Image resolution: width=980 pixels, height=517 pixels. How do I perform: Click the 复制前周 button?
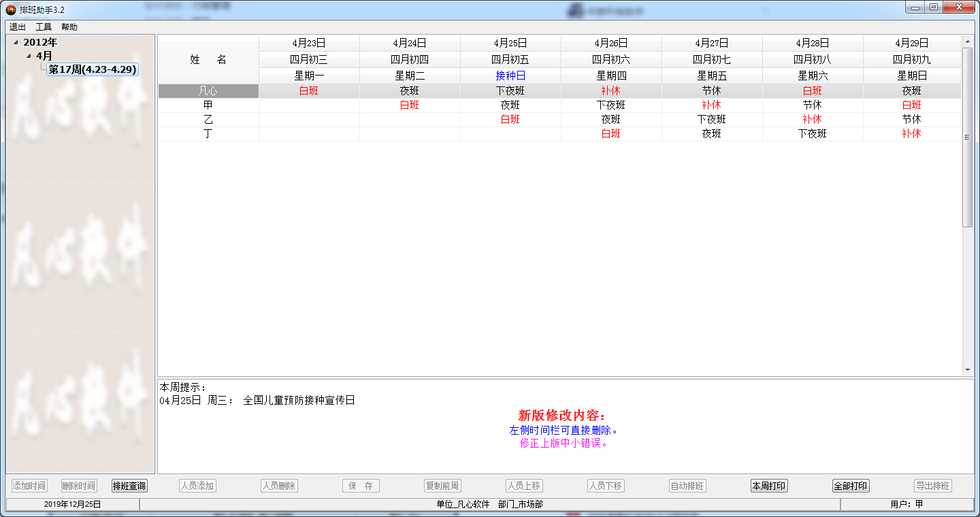click(442, 486)
